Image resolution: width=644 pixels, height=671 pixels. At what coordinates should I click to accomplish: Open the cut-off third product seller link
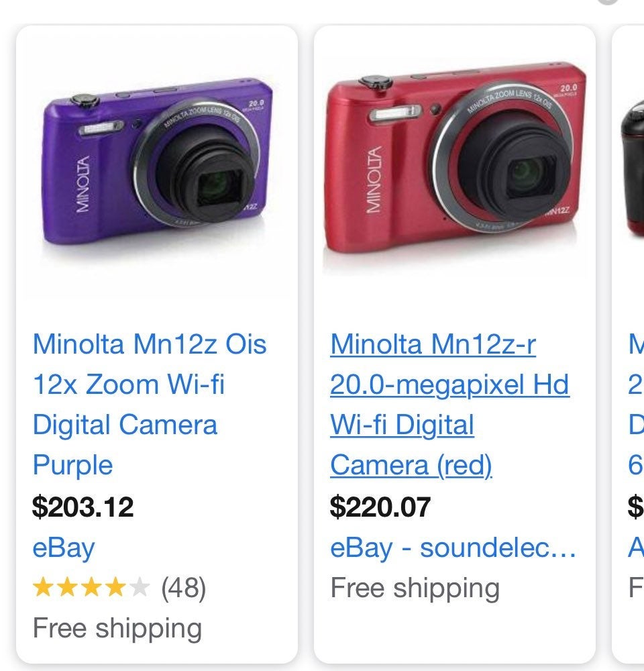pyautogui.click(x=635, y=548)
